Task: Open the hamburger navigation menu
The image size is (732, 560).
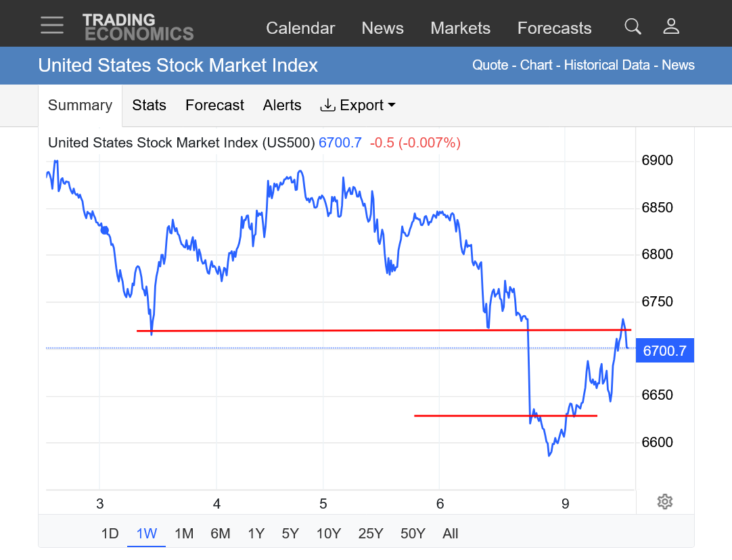Action: pos(52,26)
